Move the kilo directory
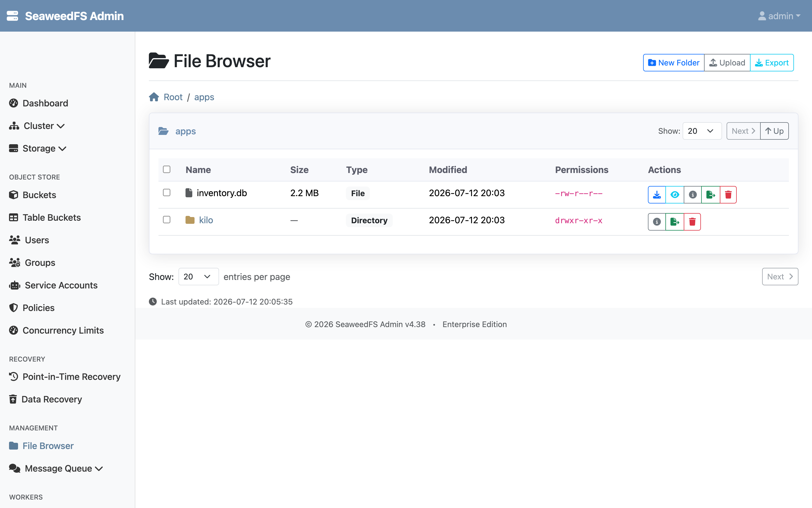 [675, 222]
